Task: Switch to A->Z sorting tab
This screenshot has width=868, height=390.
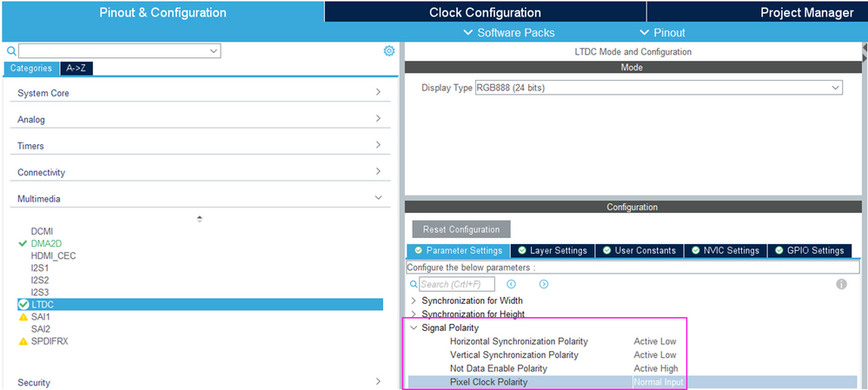Action: (x=79, y=68)
